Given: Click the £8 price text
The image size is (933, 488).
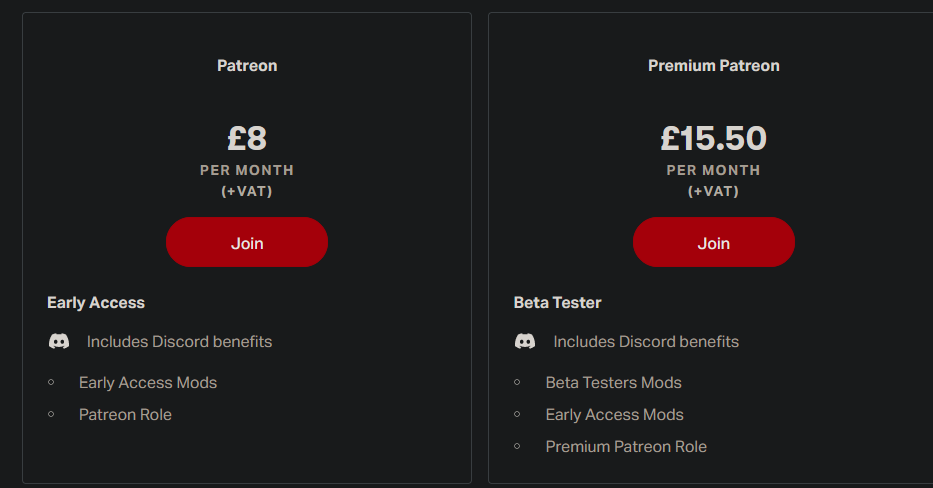Looking at the screenshot, I should pos(247,137).
